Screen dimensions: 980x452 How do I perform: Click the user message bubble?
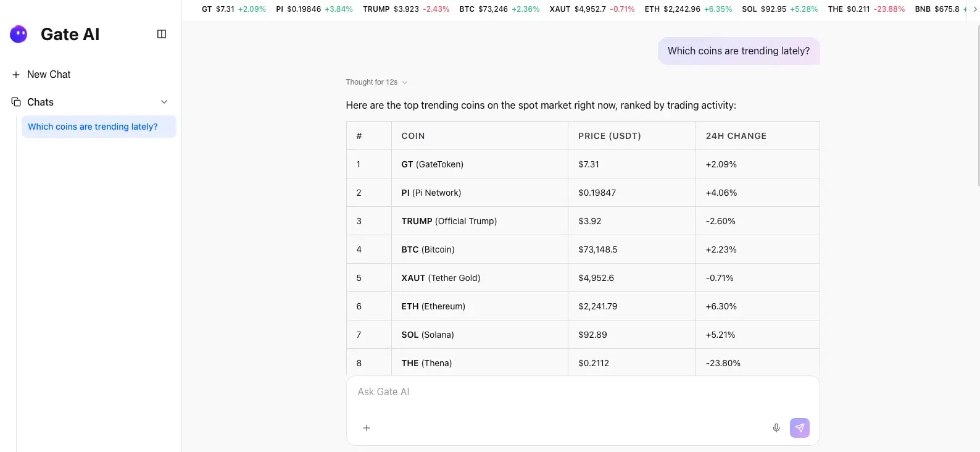[x=739, y=51]
